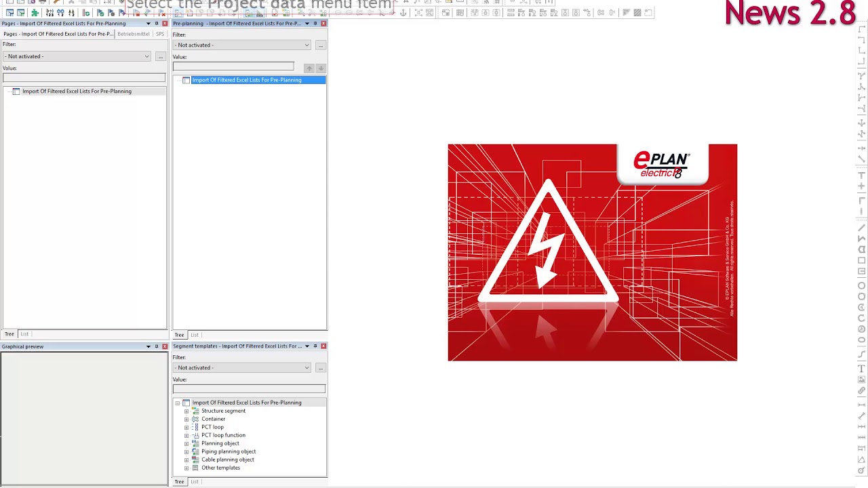Select the List tab in Pages panel

(x=24, y=334)
